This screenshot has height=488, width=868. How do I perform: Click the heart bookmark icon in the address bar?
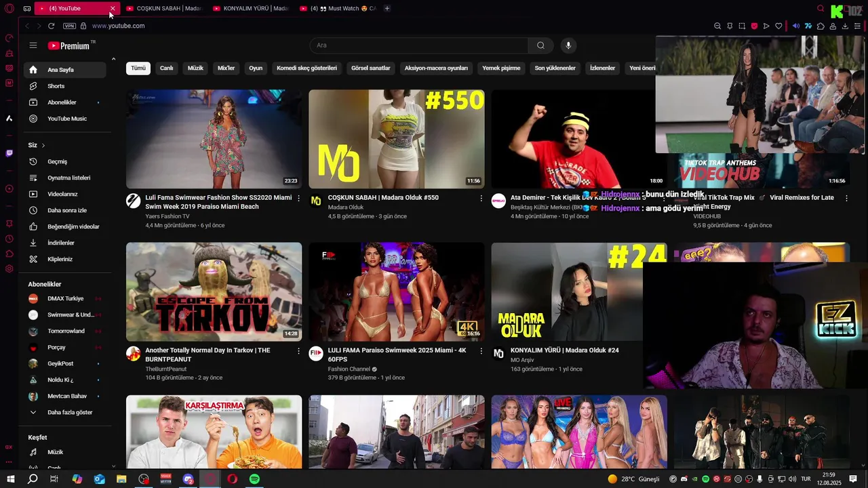click(778, 26)
